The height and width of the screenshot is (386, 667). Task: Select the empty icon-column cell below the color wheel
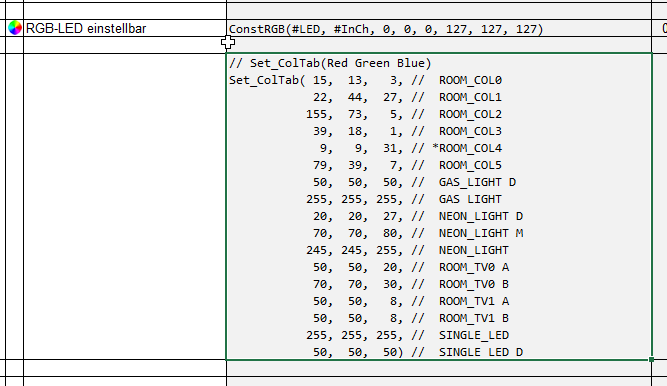point(14,45)
